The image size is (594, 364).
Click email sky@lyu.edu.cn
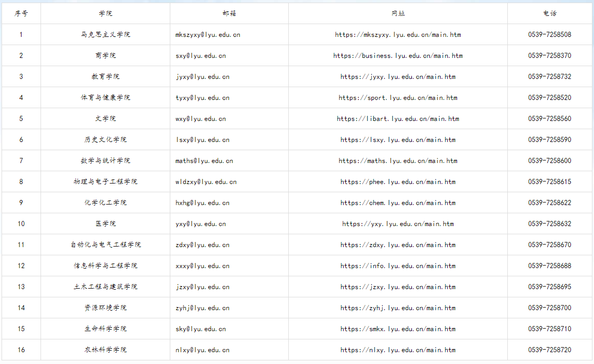tap(201, 329)
